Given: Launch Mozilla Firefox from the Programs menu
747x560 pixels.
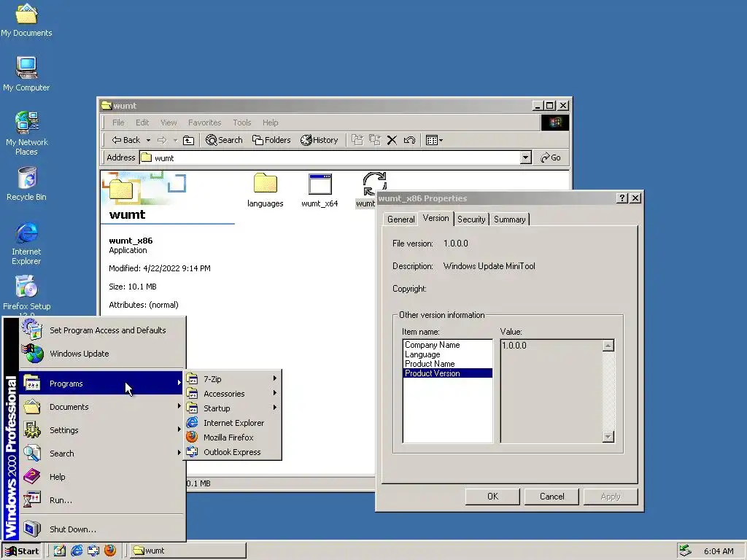Looking at the screenshot, I should [233, 437].
